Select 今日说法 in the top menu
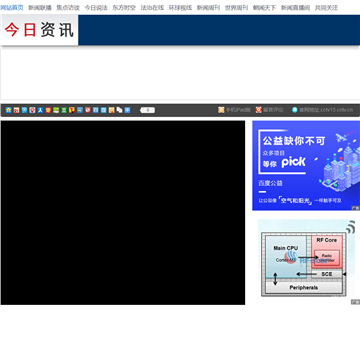The width and height of the screenshot is (360, 360). pos(96,8)
